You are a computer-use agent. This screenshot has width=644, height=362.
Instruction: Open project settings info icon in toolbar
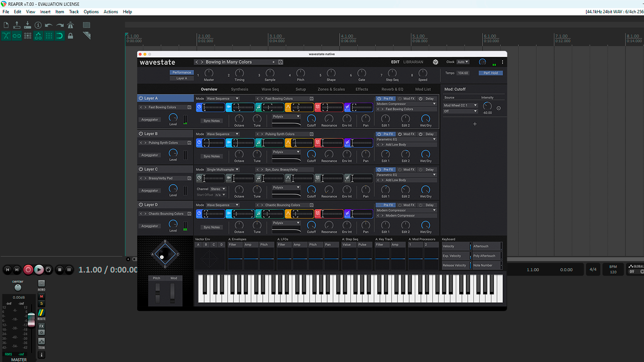coord(38,25)
